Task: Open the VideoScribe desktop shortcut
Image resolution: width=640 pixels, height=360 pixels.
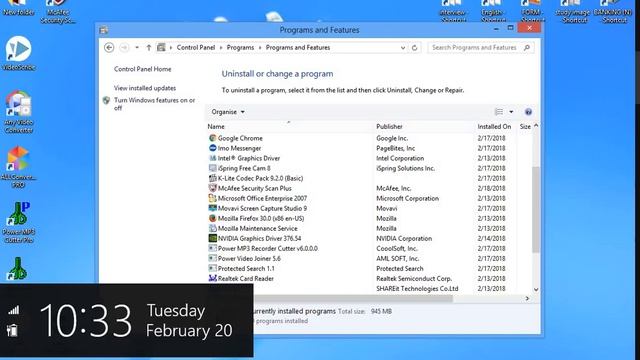Action: pyautogui.click(x=18, y=53)
